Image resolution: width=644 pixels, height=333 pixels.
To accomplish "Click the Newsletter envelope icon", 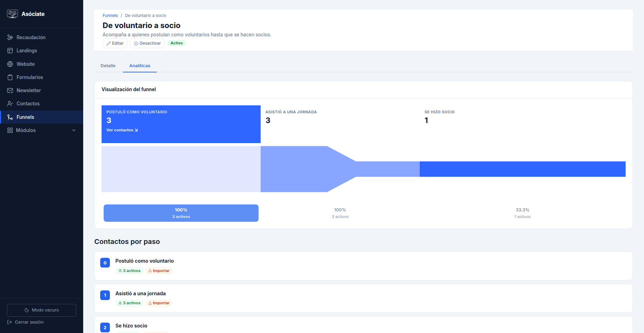I will click(10, 90).
